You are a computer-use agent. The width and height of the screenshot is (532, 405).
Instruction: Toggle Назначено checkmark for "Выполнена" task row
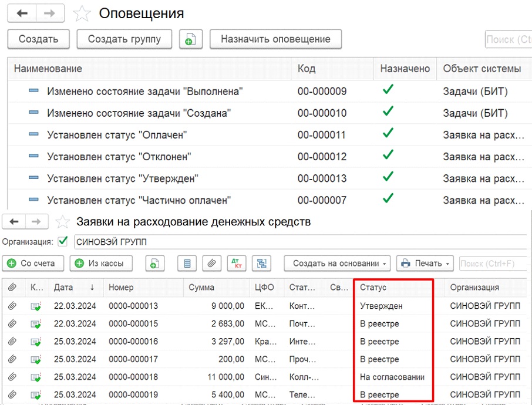click(388, 90)
